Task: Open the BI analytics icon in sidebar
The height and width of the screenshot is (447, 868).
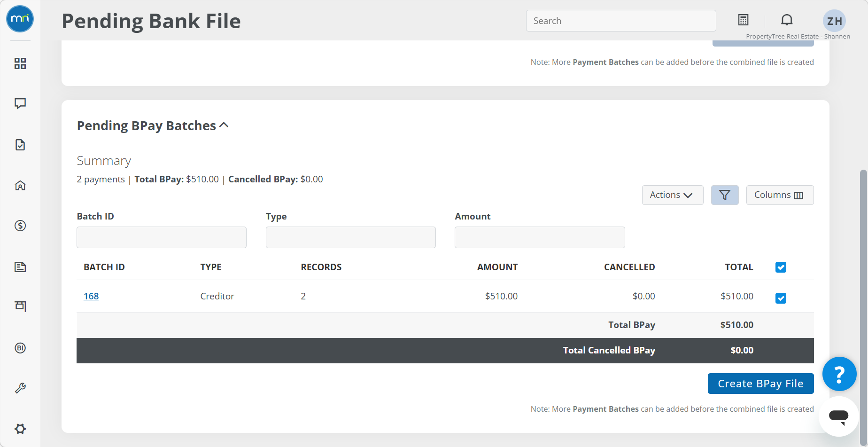Action: pos(20,348)
